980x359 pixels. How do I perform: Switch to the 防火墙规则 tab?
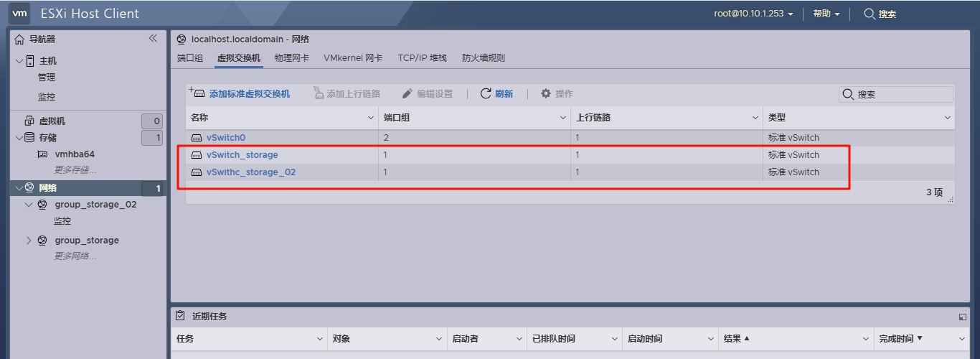[484, 58]
